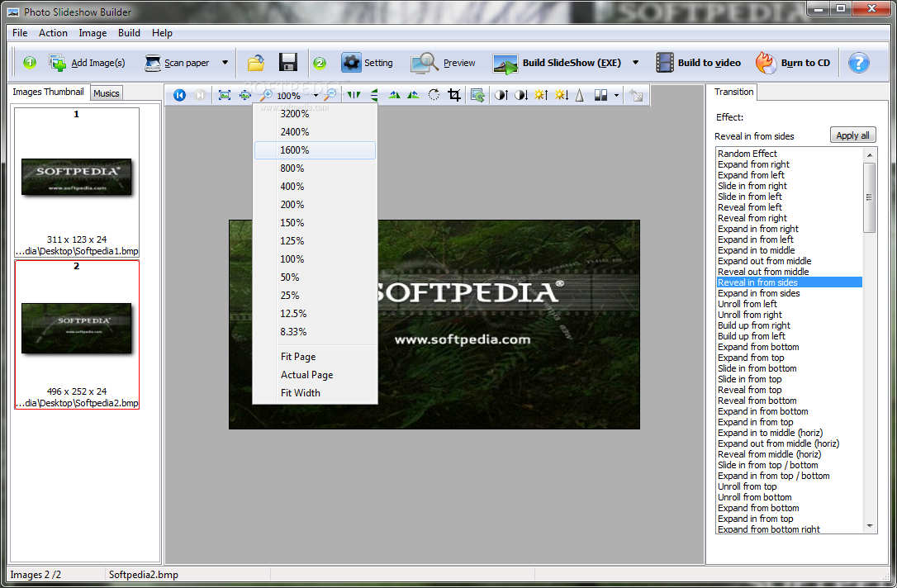Open help with blue question mark icon
Viewport: 897px width, 588px height.
[859, 63]
